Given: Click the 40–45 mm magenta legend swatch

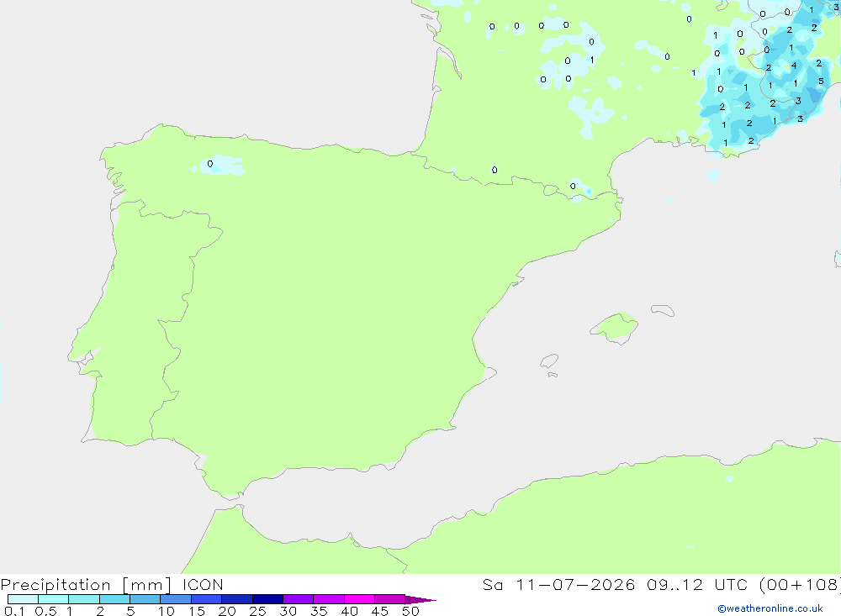Looking at the screenshot, I should 359,599.
